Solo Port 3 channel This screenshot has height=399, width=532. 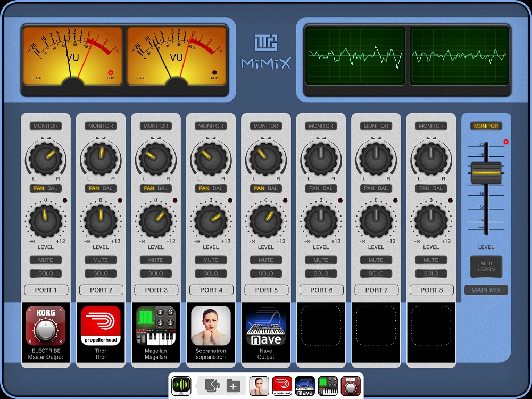point(156,273)
